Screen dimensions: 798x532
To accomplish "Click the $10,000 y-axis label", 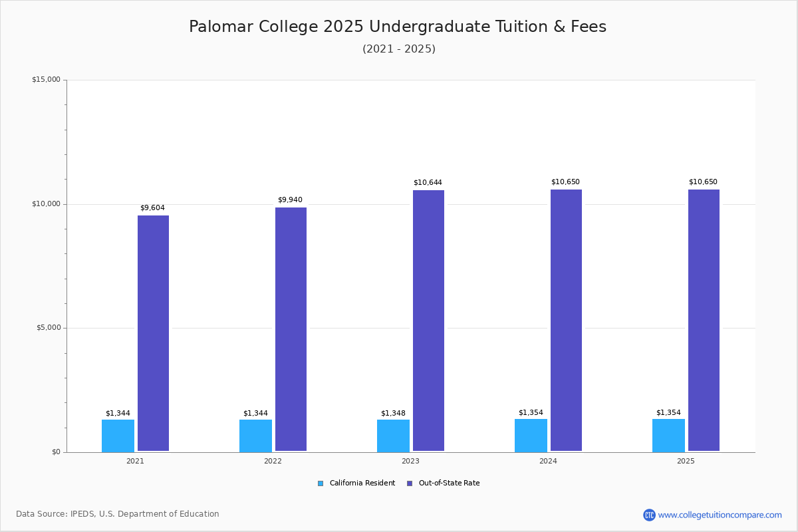I will 46,204.
